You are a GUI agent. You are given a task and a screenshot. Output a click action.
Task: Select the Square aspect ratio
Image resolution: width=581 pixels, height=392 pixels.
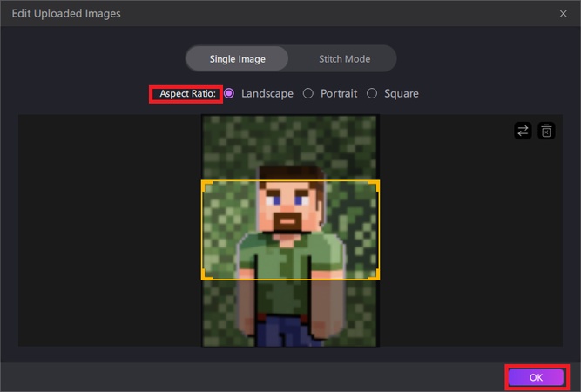click(372, 93)
